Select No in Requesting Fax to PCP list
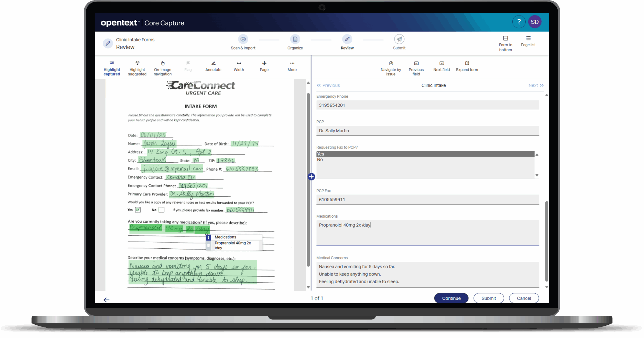Image resolution: width=644 pixels, height=338 pixels. point(425,160)
